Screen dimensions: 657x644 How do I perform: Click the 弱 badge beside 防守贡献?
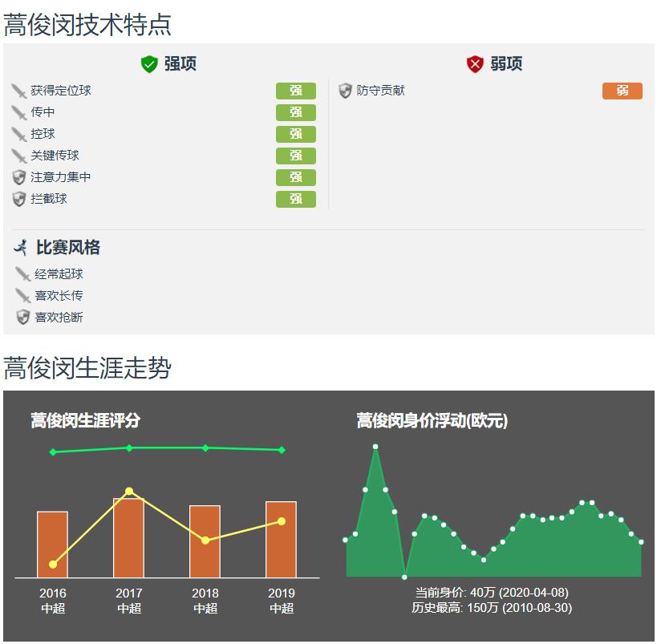point(623,91)
